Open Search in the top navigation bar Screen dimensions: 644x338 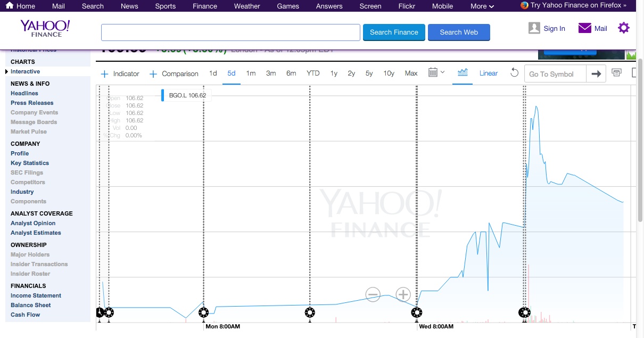click(x=93, y=6)
